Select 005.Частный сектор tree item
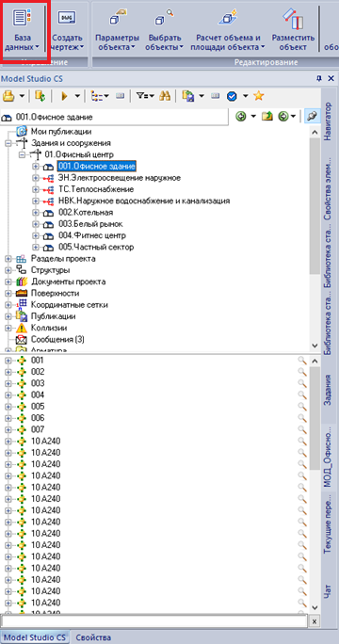339x644 pixels. pyautogui.click(x=96, y=248)
